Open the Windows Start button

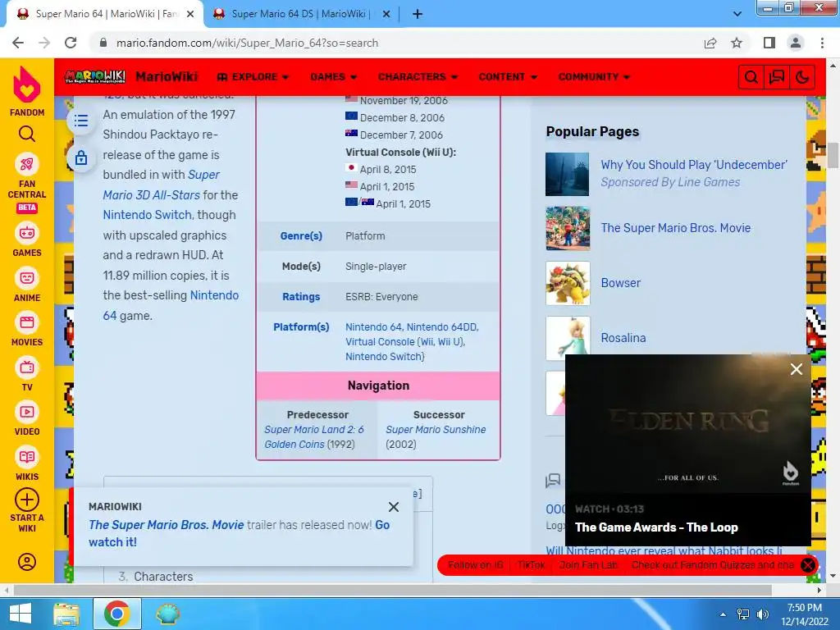click(21, 614)
